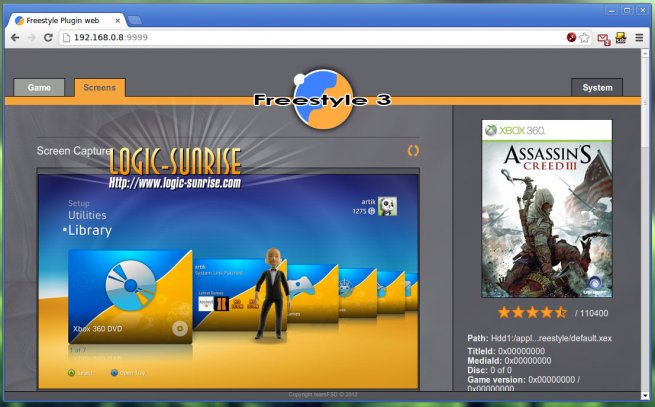Click the Freestyle 3 logo

coord(322,100)
